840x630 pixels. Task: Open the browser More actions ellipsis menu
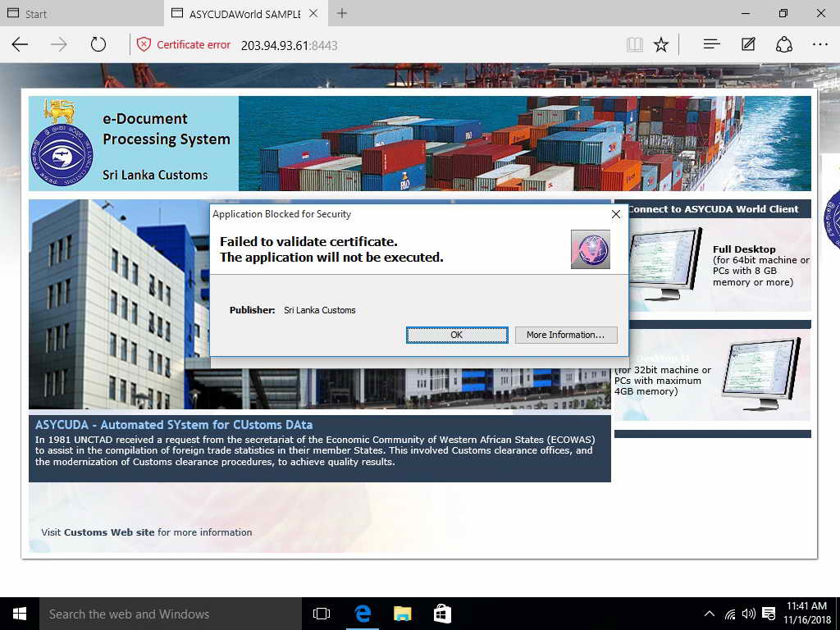pos(820,44)
